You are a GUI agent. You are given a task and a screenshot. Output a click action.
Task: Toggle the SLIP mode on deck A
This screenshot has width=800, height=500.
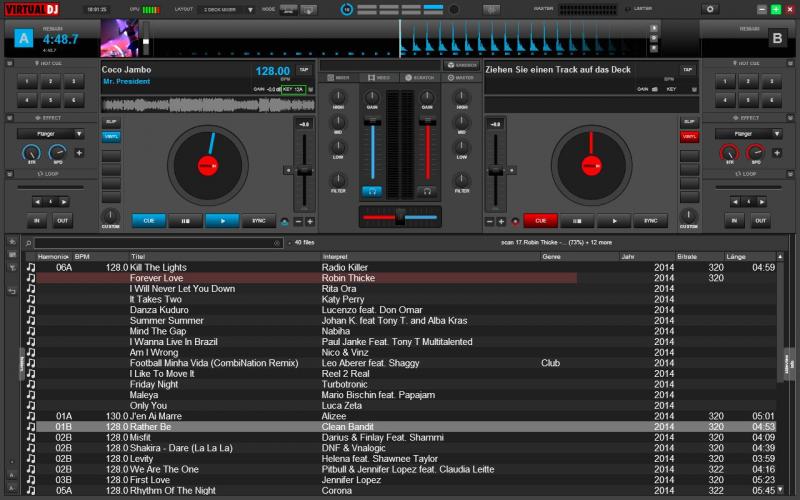coord(110,122)
